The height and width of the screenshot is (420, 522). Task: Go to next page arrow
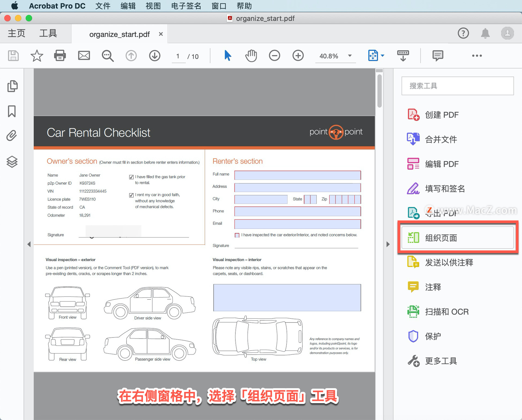155,56
